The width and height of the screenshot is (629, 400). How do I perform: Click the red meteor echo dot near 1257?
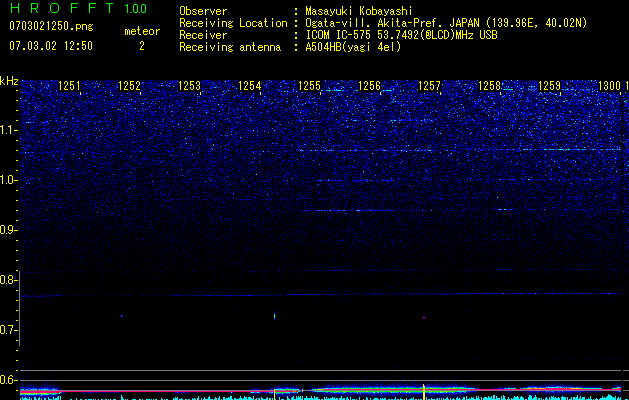(x=424, y=317)
